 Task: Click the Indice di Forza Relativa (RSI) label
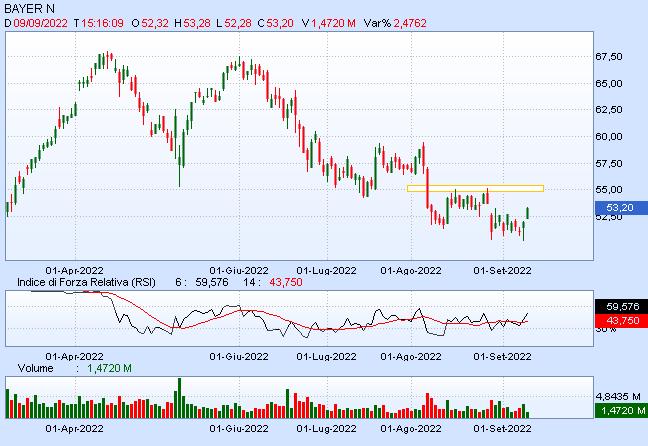(x=86, y=282)
